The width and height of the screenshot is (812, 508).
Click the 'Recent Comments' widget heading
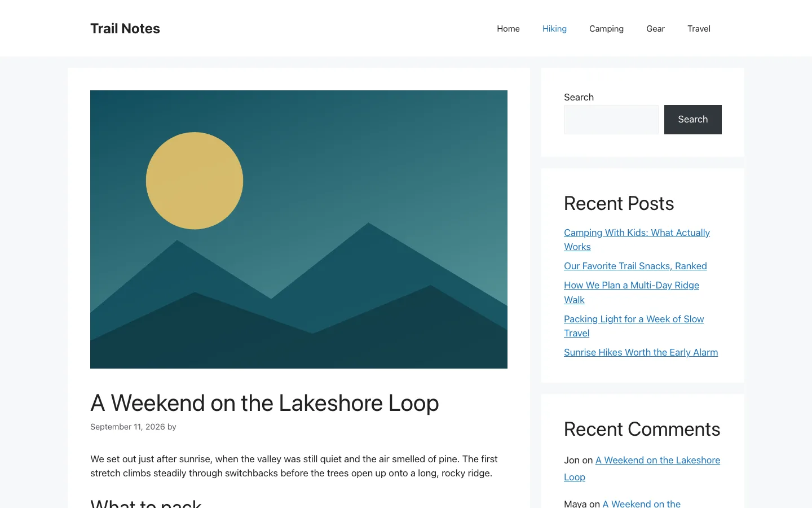[x=642, y=429]
